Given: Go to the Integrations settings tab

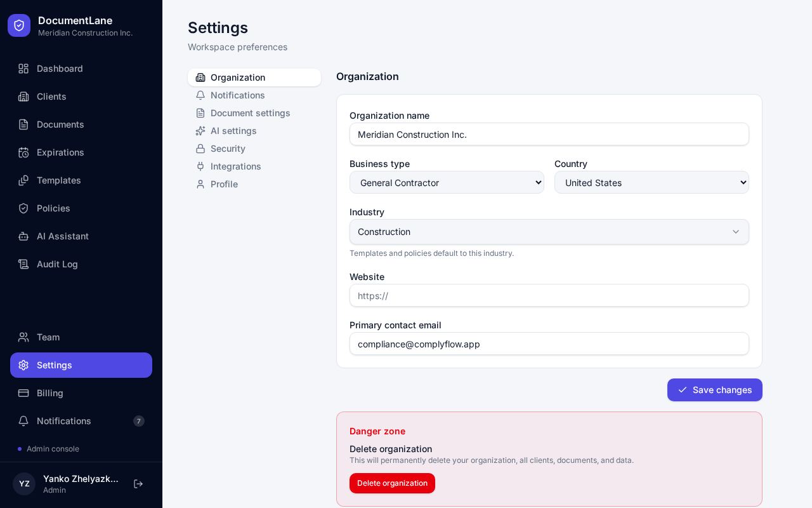Looking at the screenshot, I should pyautogui.click(x=254, y=166).
